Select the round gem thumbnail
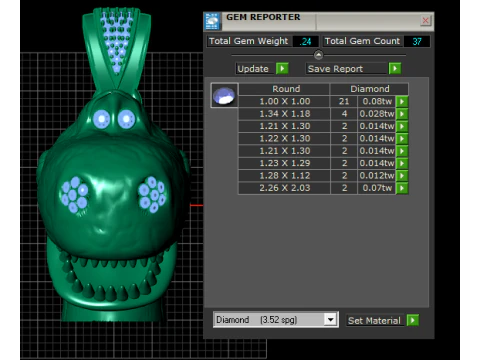The width and height of the screenshot is (480, 360). click(x=224, y=95)
